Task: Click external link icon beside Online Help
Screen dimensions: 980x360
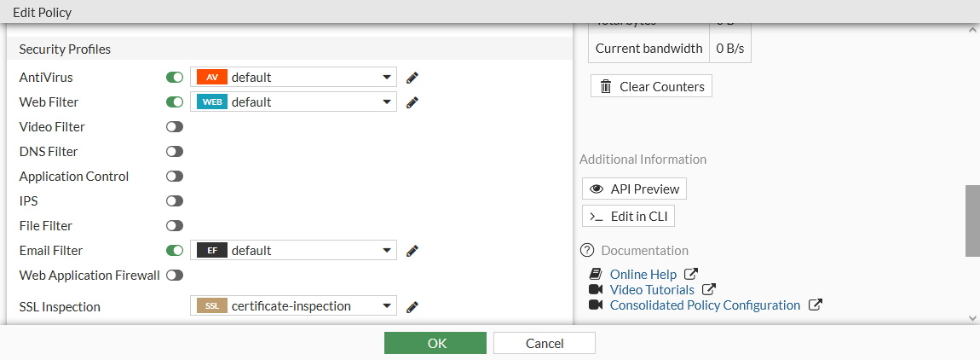Action: click(691, 275)
